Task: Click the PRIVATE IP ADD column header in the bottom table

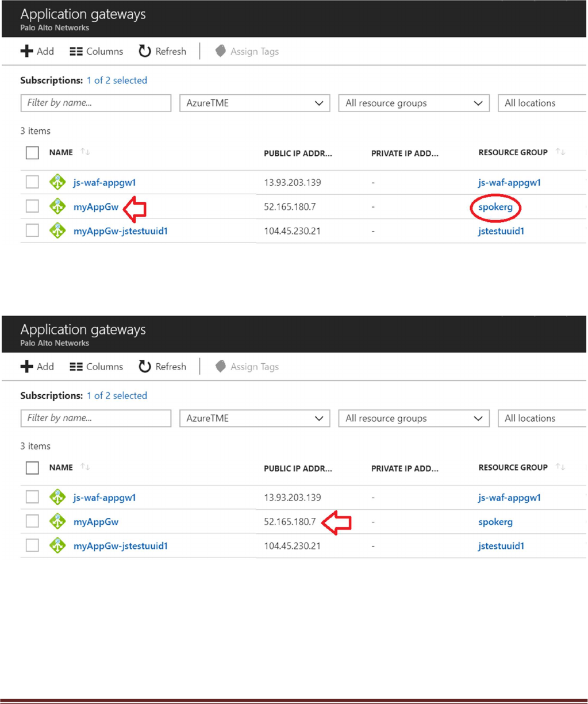Action: (x=405, y=468)
